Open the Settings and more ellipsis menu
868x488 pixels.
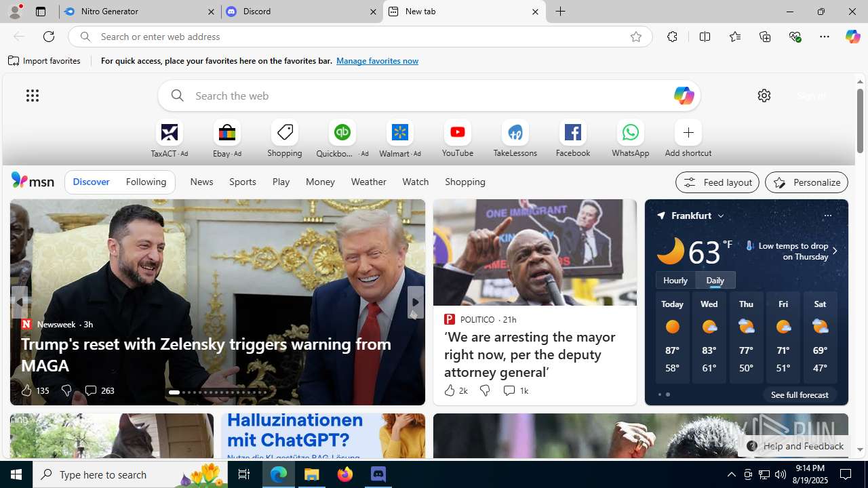(825, 37)
